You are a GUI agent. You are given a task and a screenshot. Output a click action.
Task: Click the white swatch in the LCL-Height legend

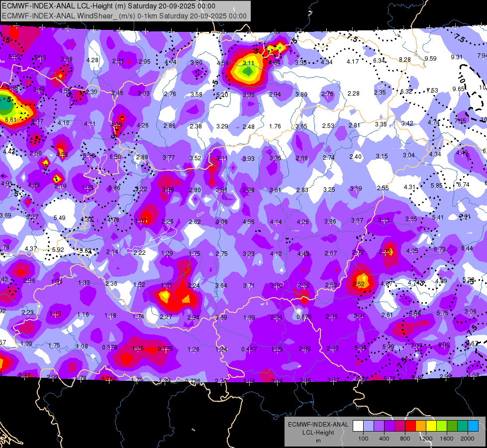[358, 426]
